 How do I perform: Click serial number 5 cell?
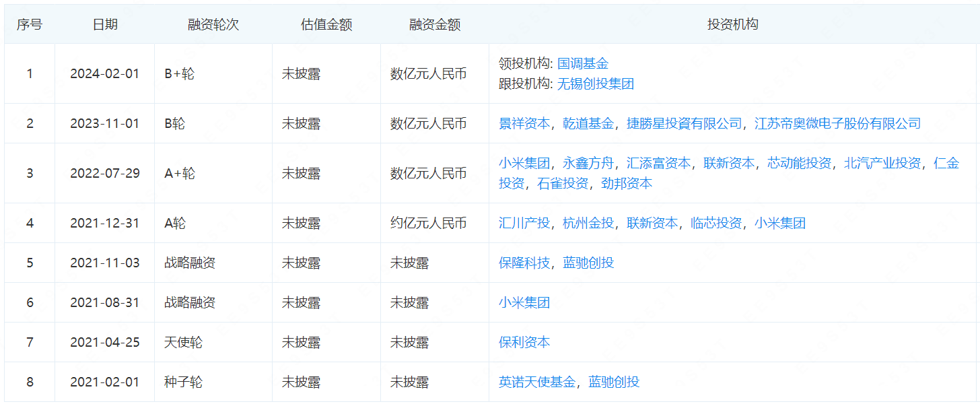[30, 263]
